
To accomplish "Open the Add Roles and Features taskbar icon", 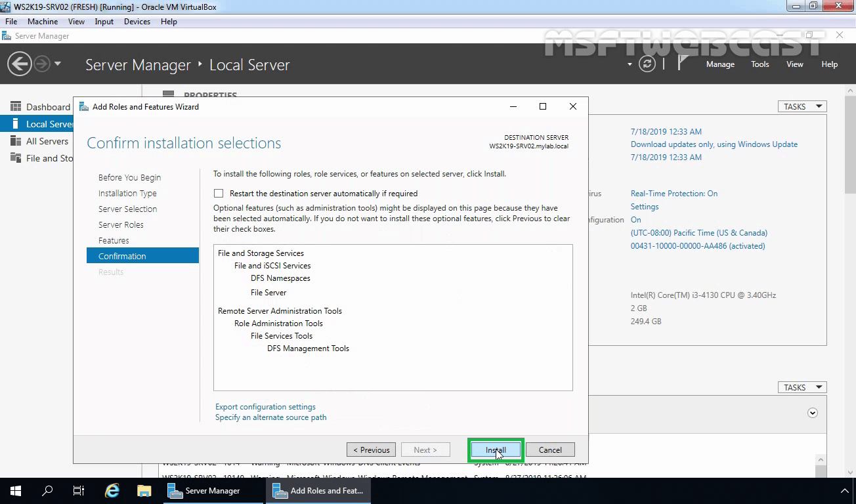I will (318, 490).
